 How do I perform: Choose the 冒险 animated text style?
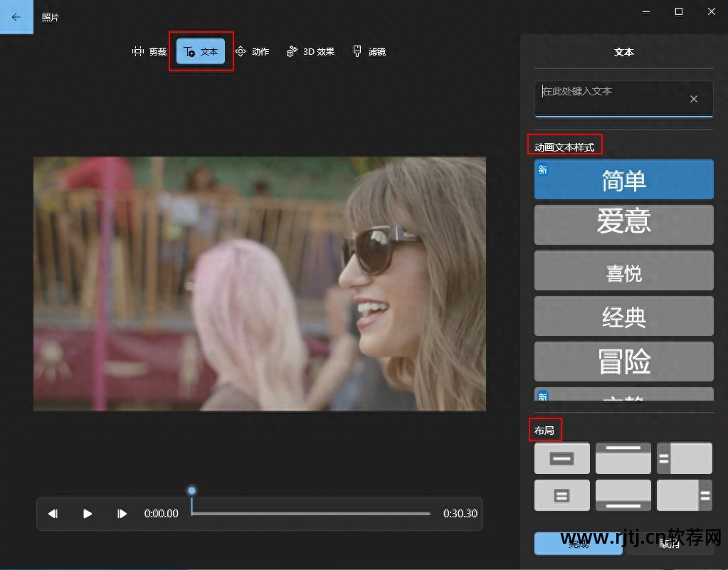(x=623, y=361)
